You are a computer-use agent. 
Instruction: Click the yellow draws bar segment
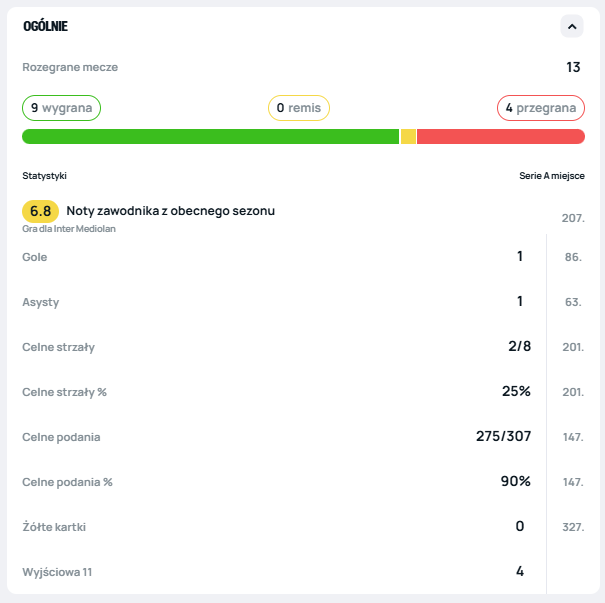pos(408,137)
